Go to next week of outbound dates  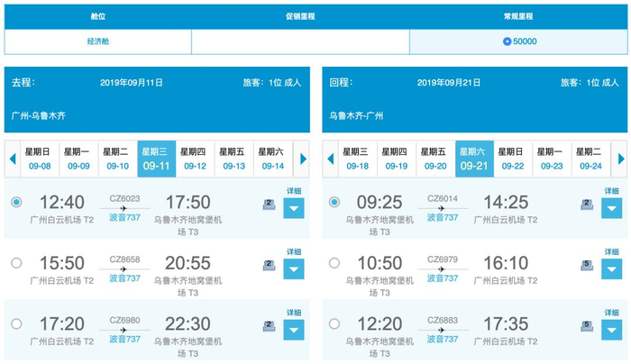pos(304,159)
